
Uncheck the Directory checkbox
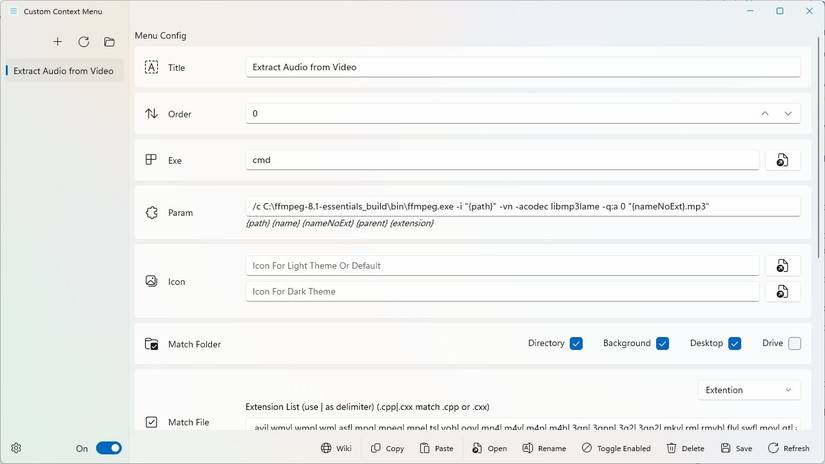576,344
